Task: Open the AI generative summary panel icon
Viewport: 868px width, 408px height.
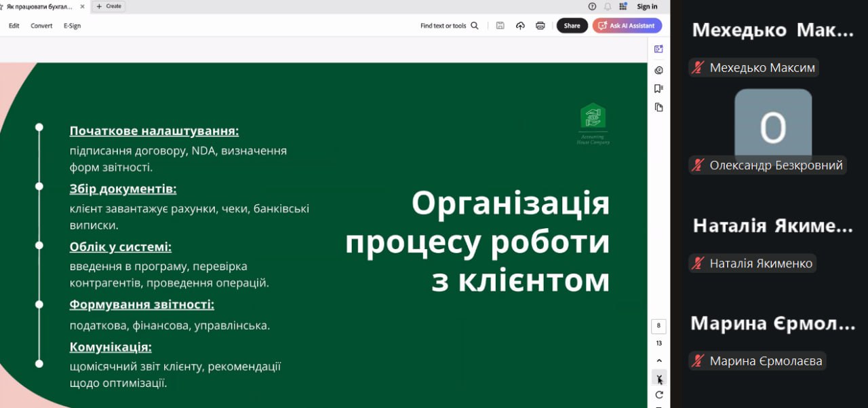Action: 658,49
